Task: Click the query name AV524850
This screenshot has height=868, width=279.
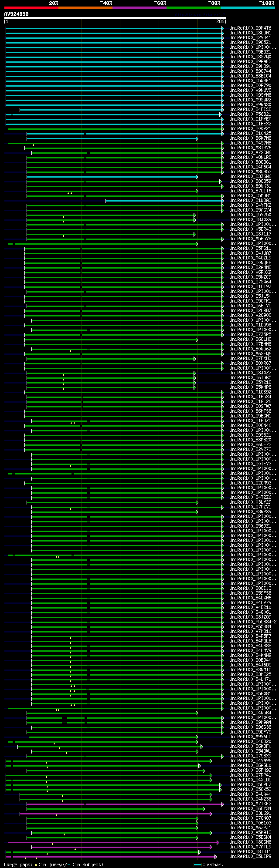Action: (x=16, y=14)
